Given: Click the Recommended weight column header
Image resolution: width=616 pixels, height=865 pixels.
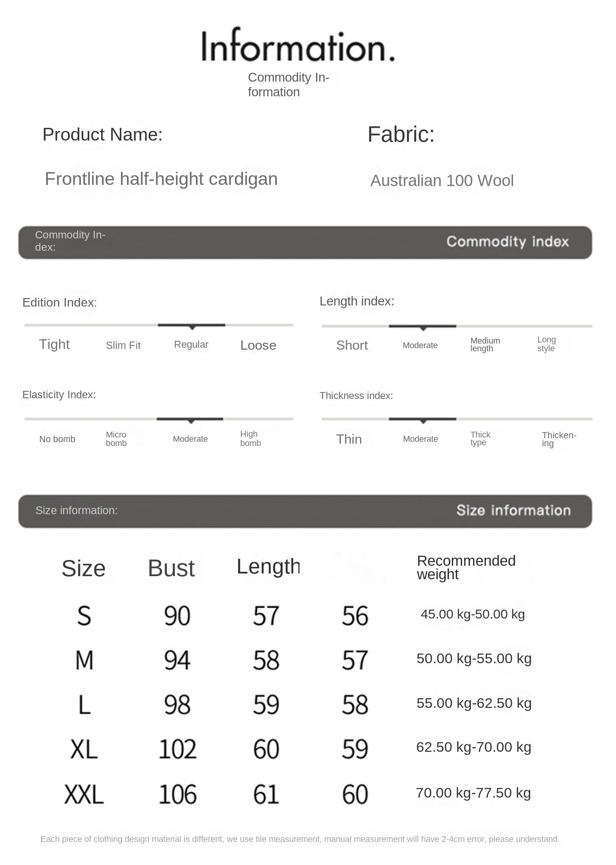Looking at the screenshot, I should 466,567.
